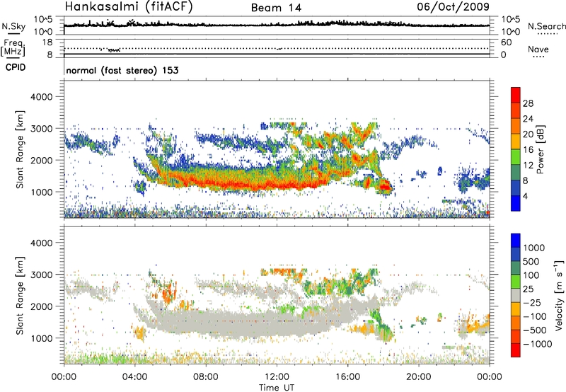
Task: Click the large gray scatter region in velocity panel
Action: point(253,323)
